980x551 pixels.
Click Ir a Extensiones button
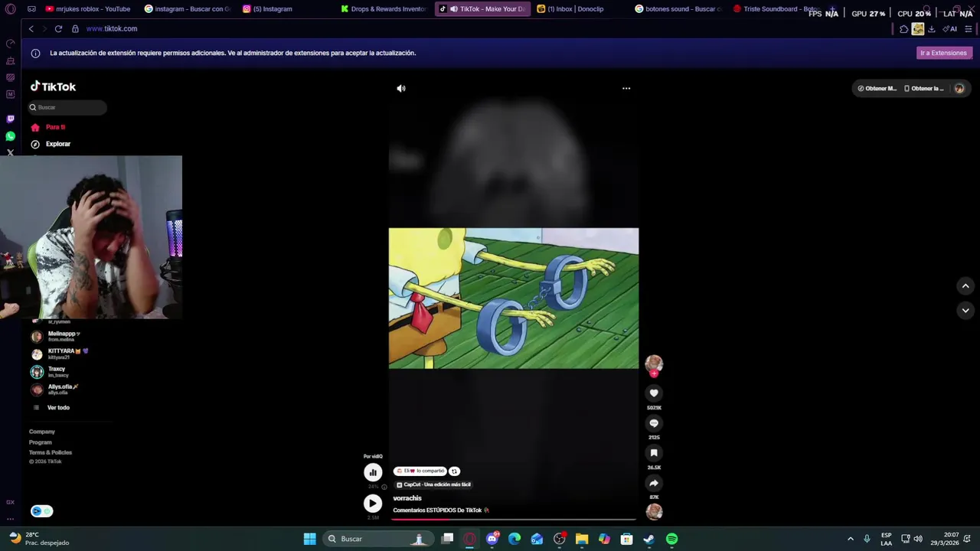pyautogui.click(x=943, y=53)
